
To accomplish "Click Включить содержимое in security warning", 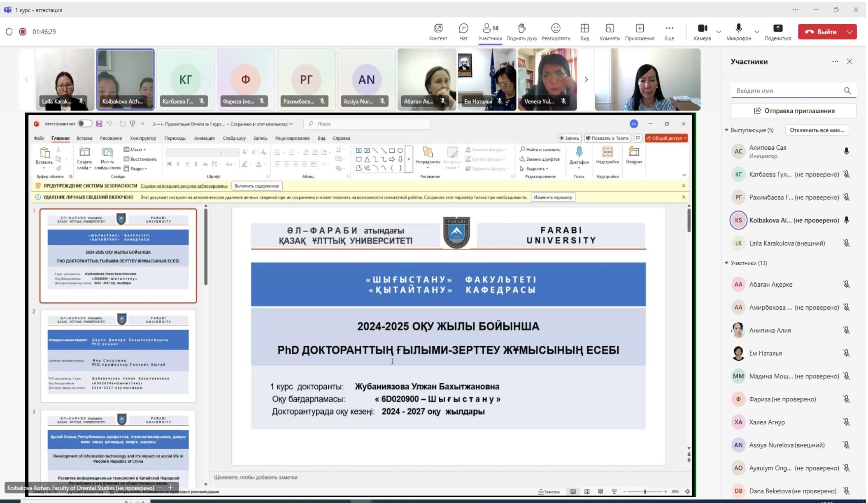I will pyautogui.click(x=257, y=186).
